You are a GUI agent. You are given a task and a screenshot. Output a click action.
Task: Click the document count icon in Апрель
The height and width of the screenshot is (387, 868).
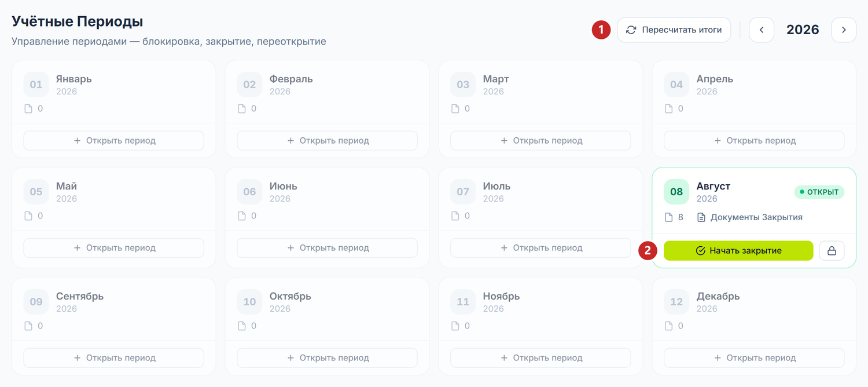[669, 108]
